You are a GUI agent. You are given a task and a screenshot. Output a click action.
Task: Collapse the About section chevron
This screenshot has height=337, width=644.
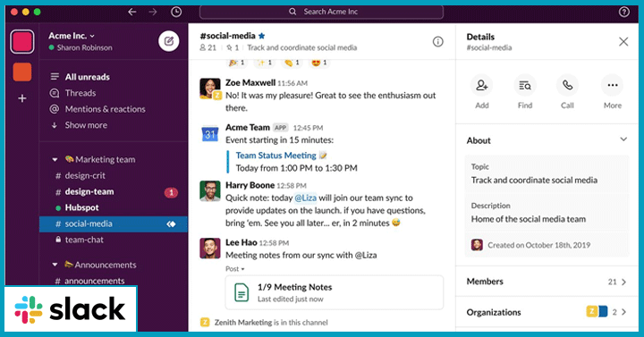[623, 139]
